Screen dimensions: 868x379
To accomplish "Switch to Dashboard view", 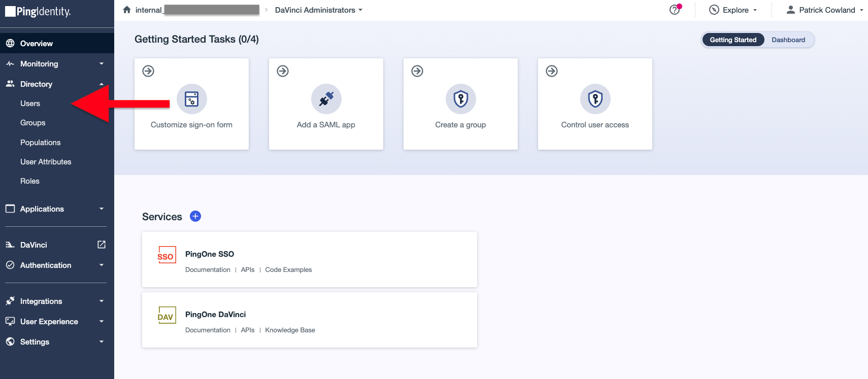I will click(788, 40).
